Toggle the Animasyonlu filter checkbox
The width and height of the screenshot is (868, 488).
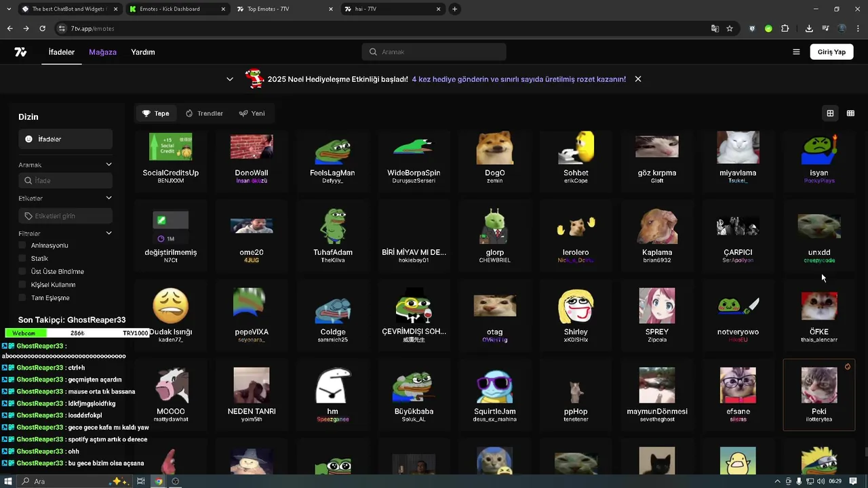[x=22, y=245]
